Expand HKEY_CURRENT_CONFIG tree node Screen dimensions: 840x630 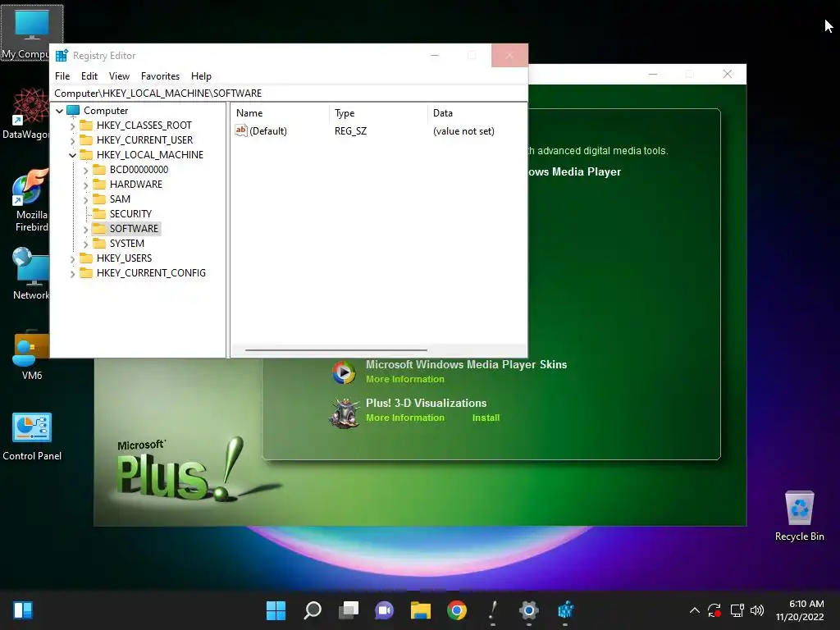(72, 273)
